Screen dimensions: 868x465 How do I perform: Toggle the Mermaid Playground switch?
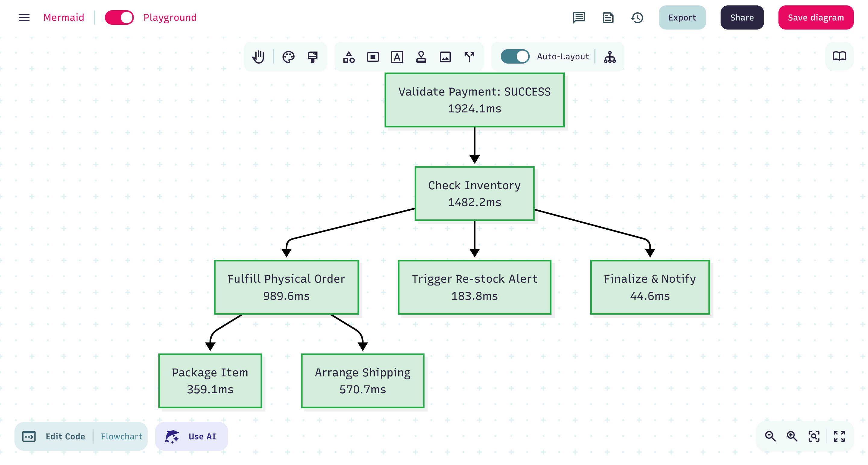[x=119, y=17]
